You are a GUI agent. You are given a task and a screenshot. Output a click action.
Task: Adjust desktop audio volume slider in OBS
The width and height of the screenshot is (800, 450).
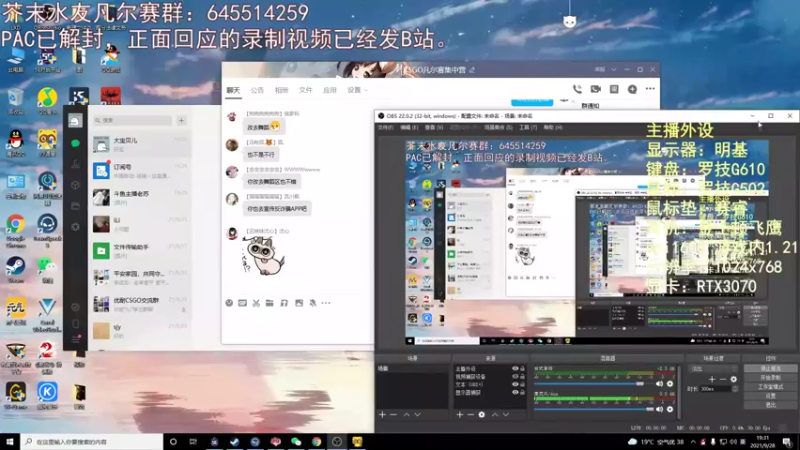tap(593, 384)
